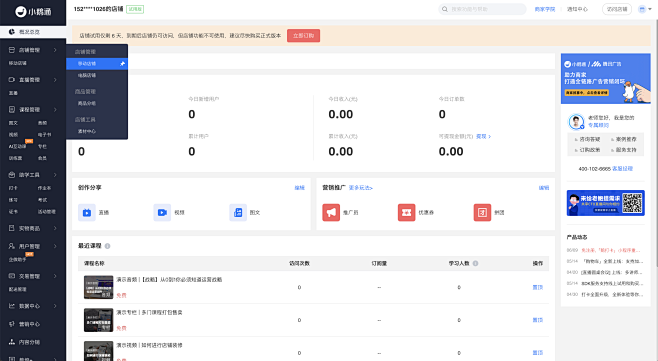
Task: Click the QR code requirement banner
Action: coord(606,203)
